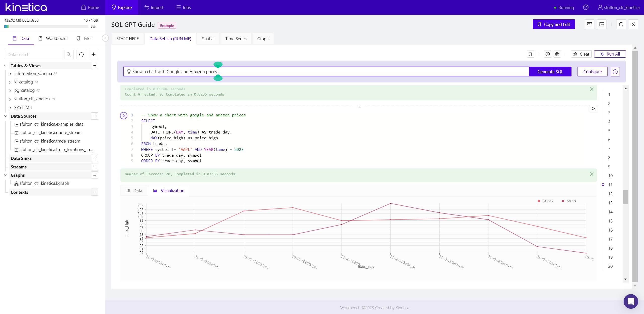Open the Import menu

coord(154,8)
